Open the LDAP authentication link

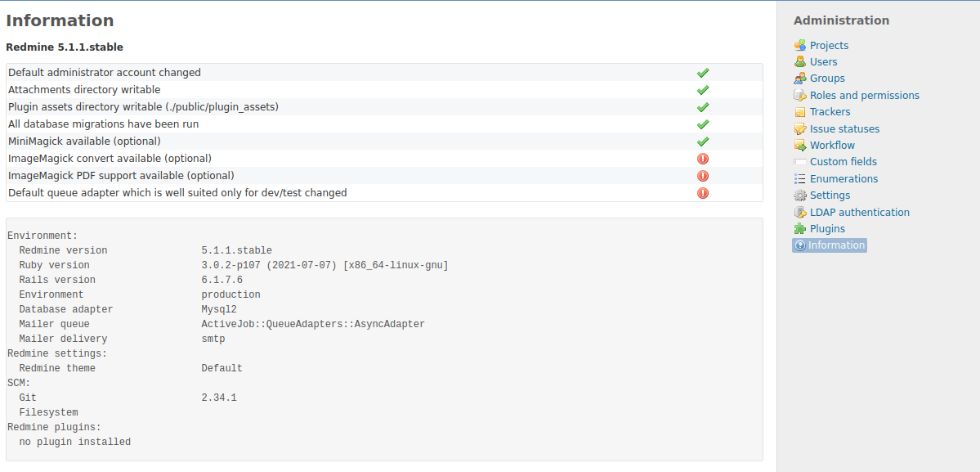tap(860, 212)
